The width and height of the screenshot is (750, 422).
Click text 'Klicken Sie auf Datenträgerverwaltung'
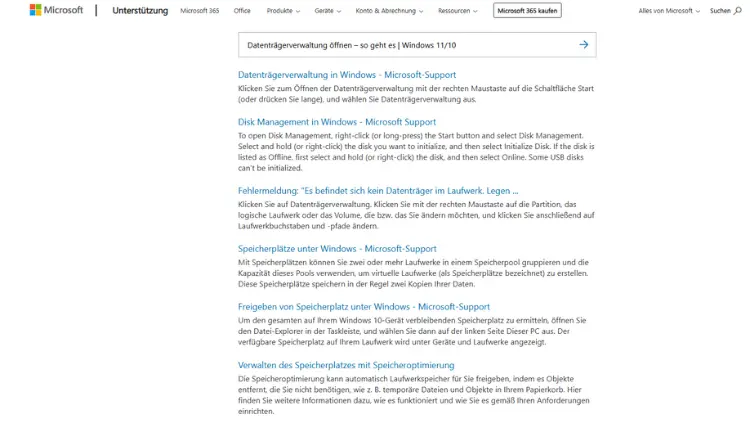pos(305,204)
